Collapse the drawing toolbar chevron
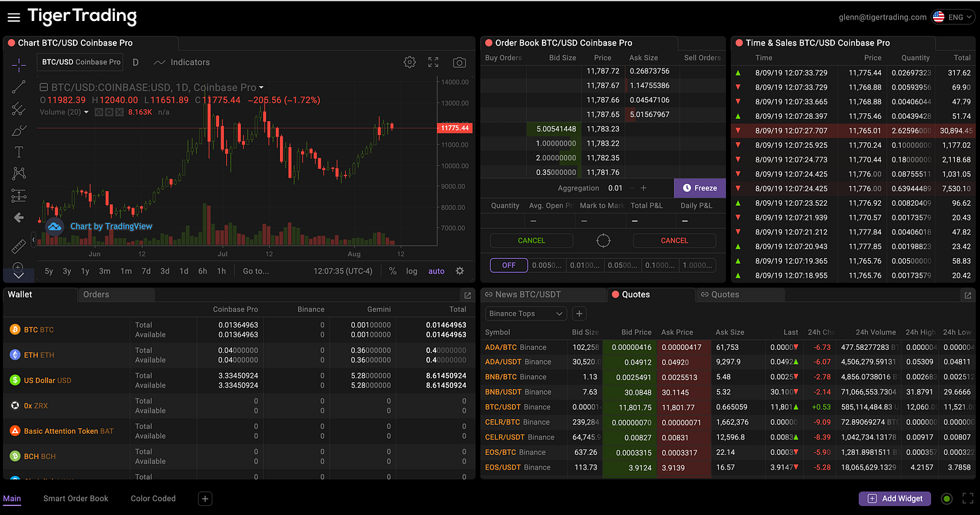The height and width of the screenshot is (515, 980). coord(19,276)
